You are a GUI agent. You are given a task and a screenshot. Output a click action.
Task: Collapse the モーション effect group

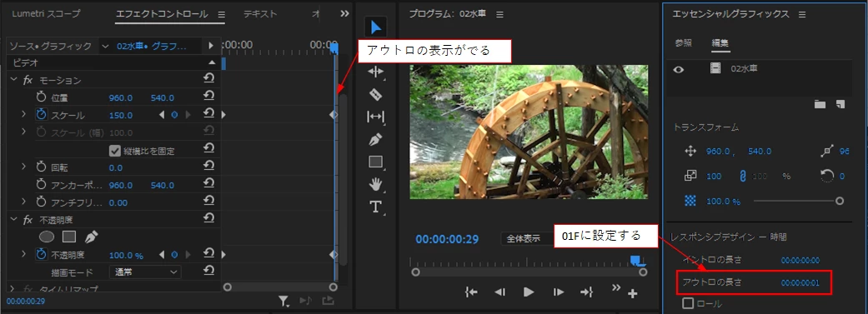[x=14, y=80]
